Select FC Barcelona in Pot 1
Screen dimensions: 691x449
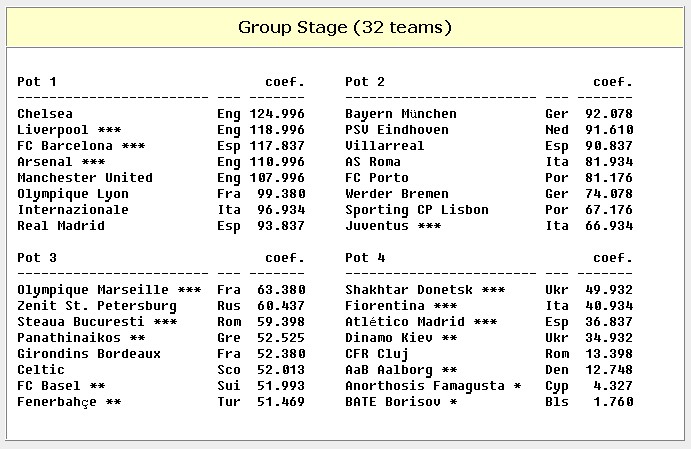69,146
